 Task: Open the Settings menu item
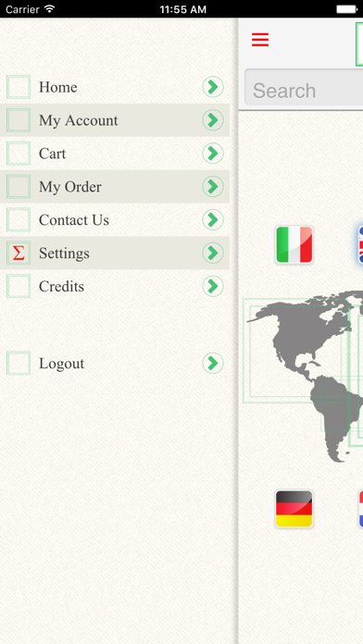pos(115,253)
